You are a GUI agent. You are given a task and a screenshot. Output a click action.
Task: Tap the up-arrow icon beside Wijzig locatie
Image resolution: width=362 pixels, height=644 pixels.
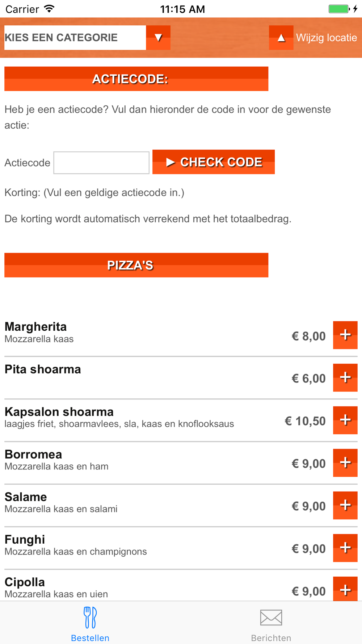[281, 38]
